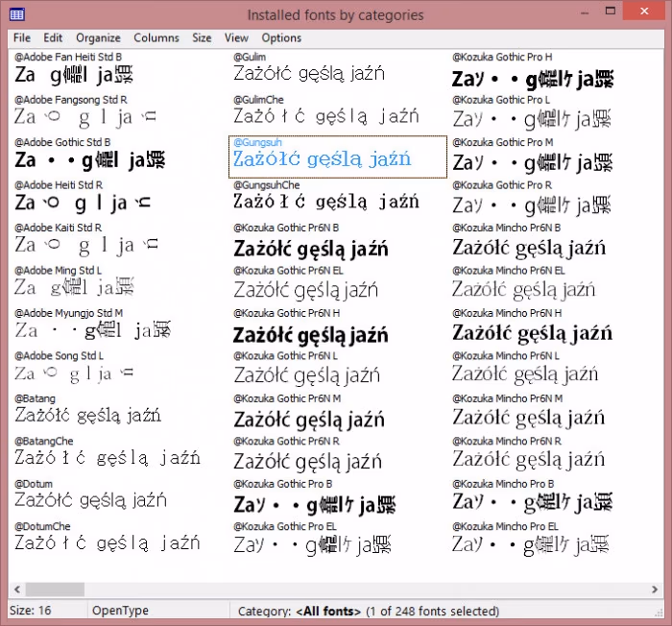This screenshot has width=672, height=626.
Task: Click the Size: 16 status bar field
Action: tap(48, 610)
